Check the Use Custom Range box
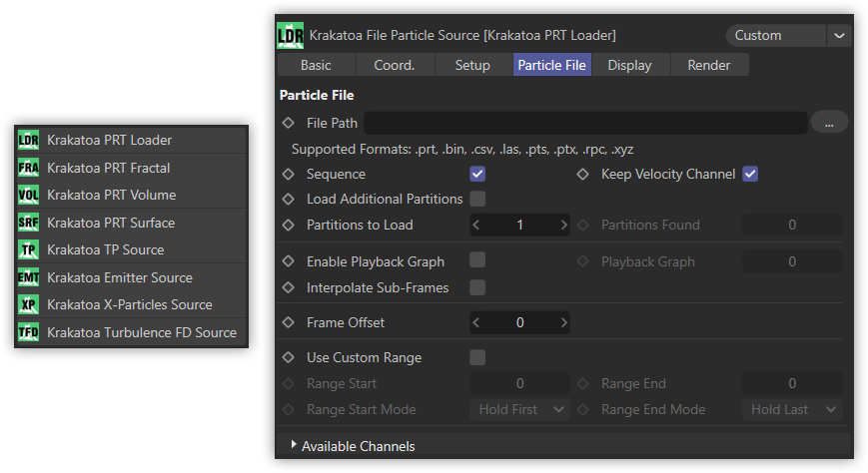Viewport: 868px width, 473px height. pyautogui.click(x=477, y=357)
